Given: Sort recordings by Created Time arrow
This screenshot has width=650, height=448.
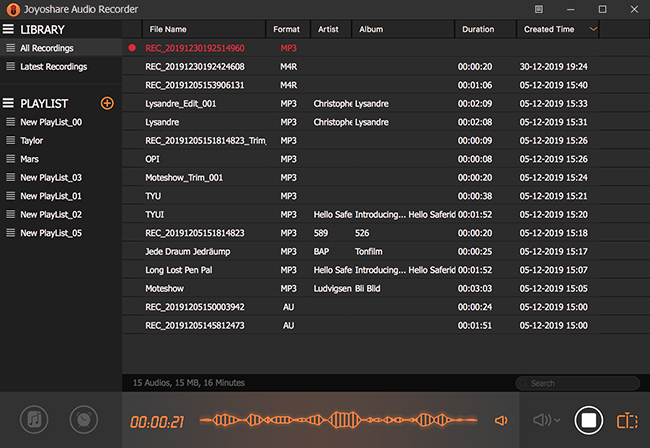Looking at the screenshot, I should click(x=595, y=29).
